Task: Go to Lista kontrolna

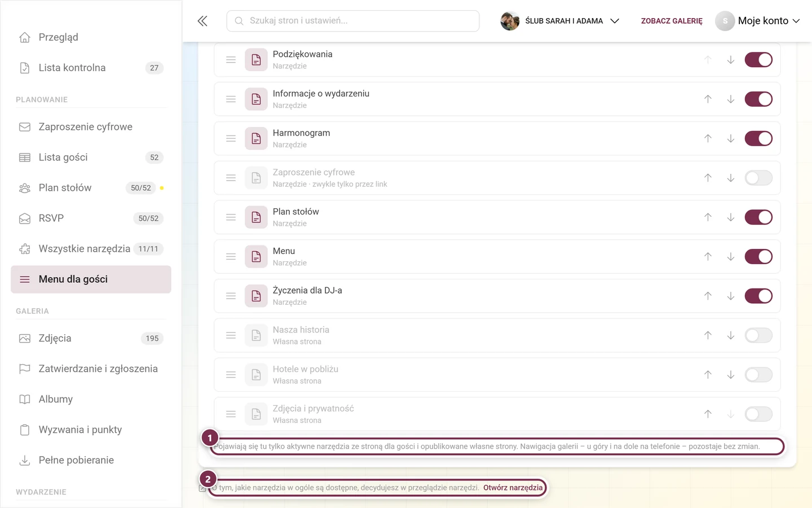Action: click(x=91, y=68)
